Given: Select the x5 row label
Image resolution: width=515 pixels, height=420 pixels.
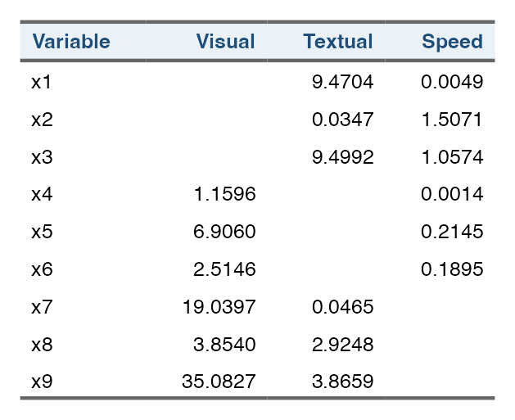Looking at the screenshot, I should point(42,232).
